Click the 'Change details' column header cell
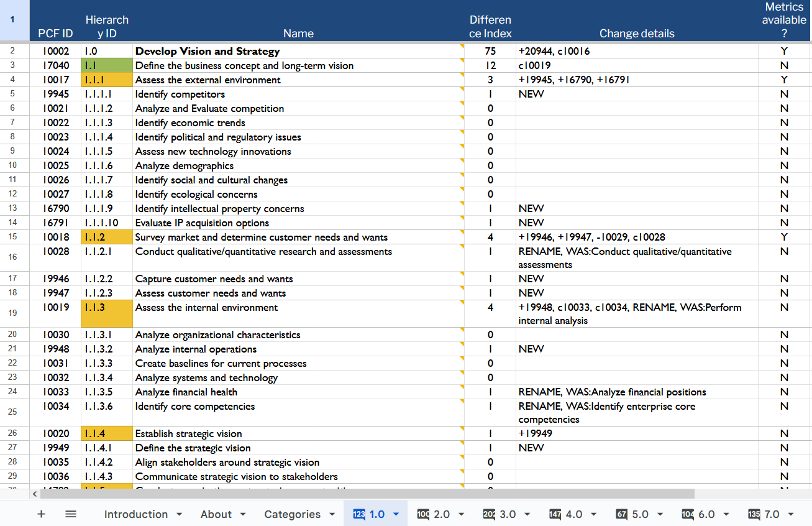Screen dimensions: 812x526 [x=636, y=34]
